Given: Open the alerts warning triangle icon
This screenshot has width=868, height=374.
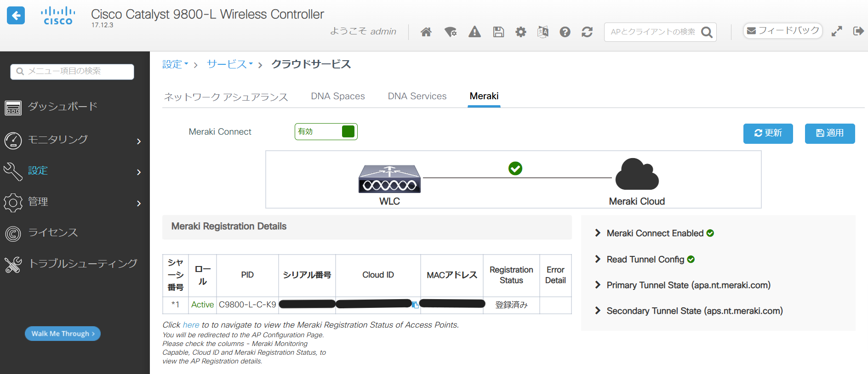Looking at the screenshot, I should [x=474, y=32].
